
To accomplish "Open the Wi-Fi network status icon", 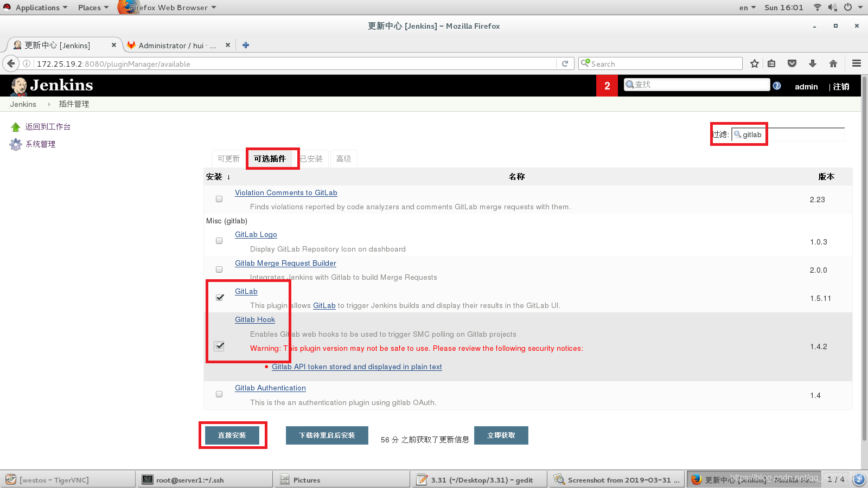I will pos(818,7).
